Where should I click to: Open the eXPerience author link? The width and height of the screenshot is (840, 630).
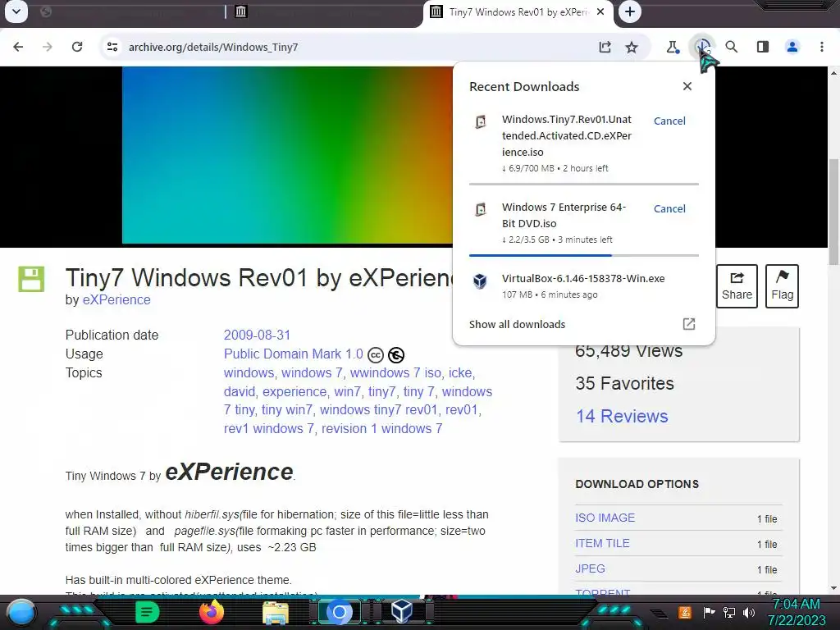[116, 300]
